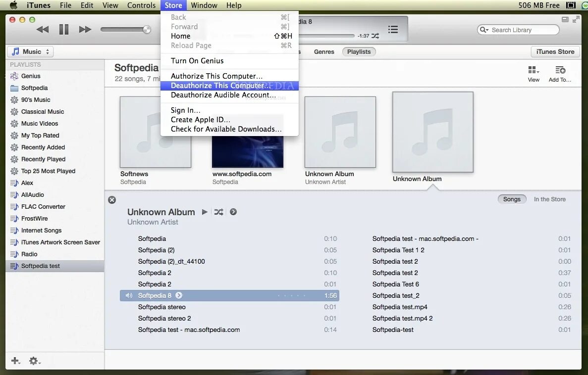Create a new playlist with the plus icon
This screenshot has width=588, height=375.
coord(15,361)
